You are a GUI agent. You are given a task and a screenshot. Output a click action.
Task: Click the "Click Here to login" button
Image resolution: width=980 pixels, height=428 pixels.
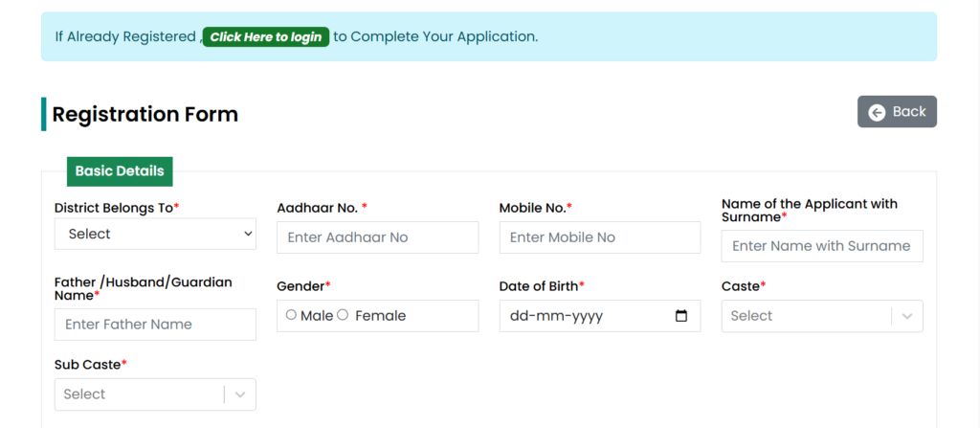(x=266, y=37)
